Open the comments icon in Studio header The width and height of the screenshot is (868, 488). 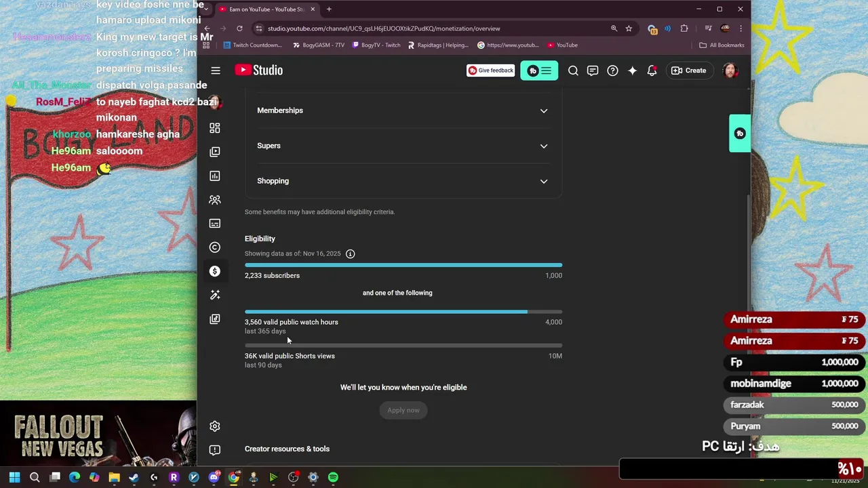tap(593, 70)
